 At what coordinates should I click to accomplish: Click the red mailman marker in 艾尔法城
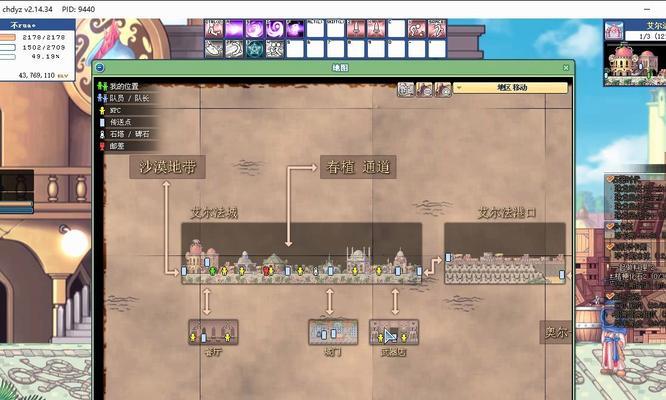[266, 270]
